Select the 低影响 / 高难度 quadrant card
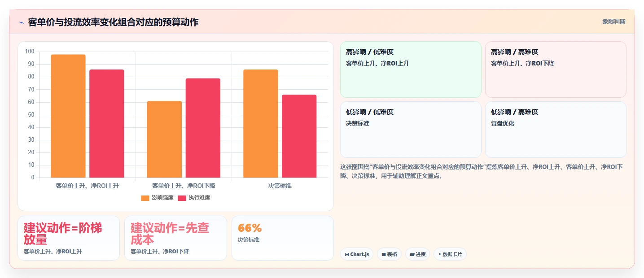644x278 pixels. coord(556,130)
